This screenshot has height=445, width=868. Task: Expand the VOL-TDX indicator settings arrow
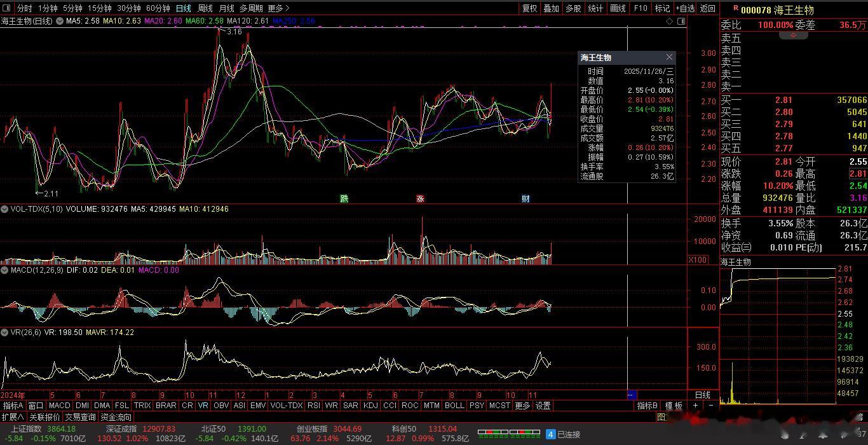4,209
